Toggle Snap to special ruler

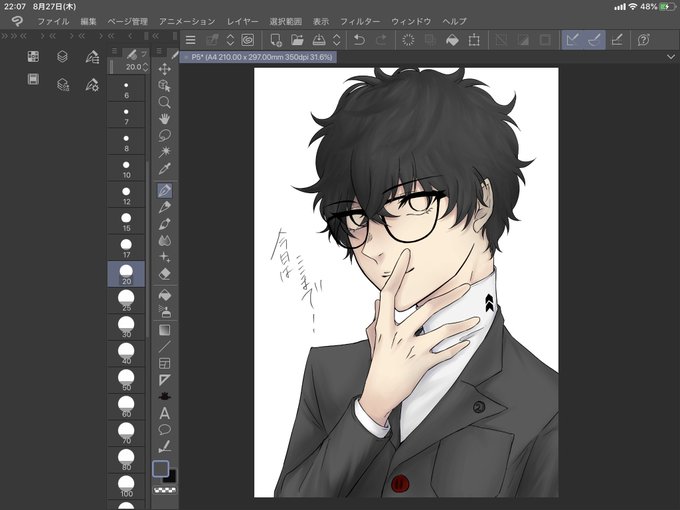coord(595,40)
